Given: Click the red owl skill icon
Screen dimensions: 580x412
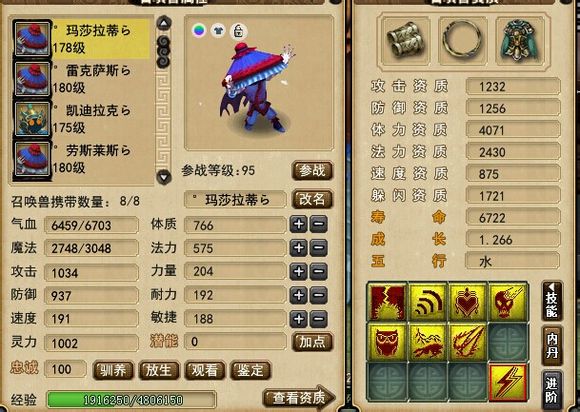Looking at the screenshot, I should point(387,342).
